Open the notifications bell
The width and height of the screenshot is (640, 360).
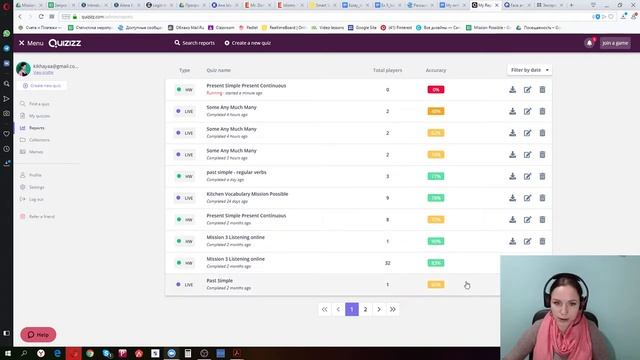coord(589,43)
